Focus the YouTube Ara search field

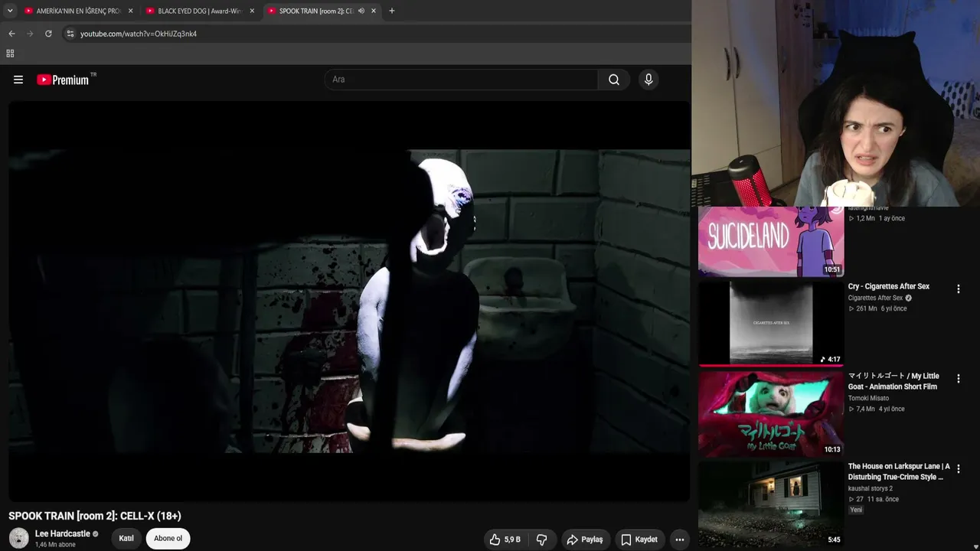(462, 80)
